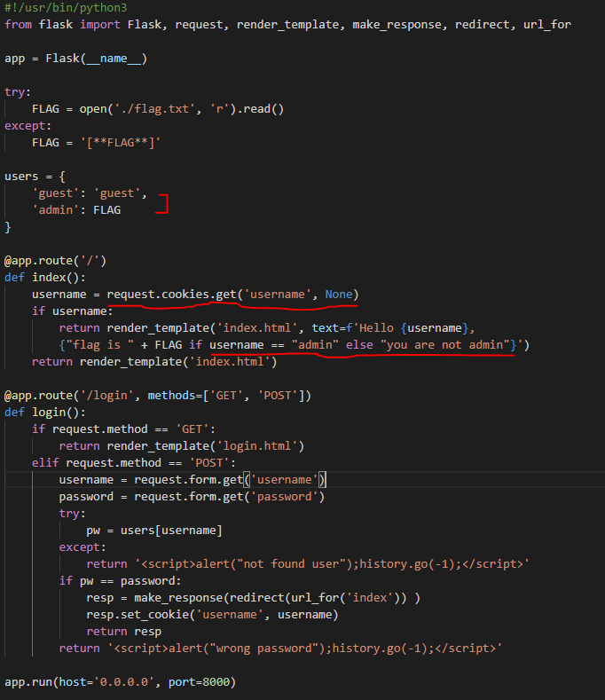Screen dimensions: 605x700
Task: Click 'def index():' function definition
Action: [45, 278]
